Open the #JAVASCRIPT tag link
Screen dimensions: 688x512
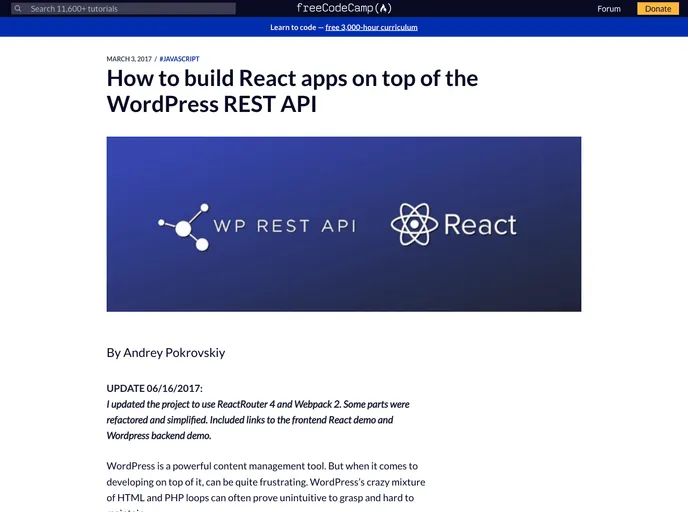pyautogui.click(x=179, y=59)
